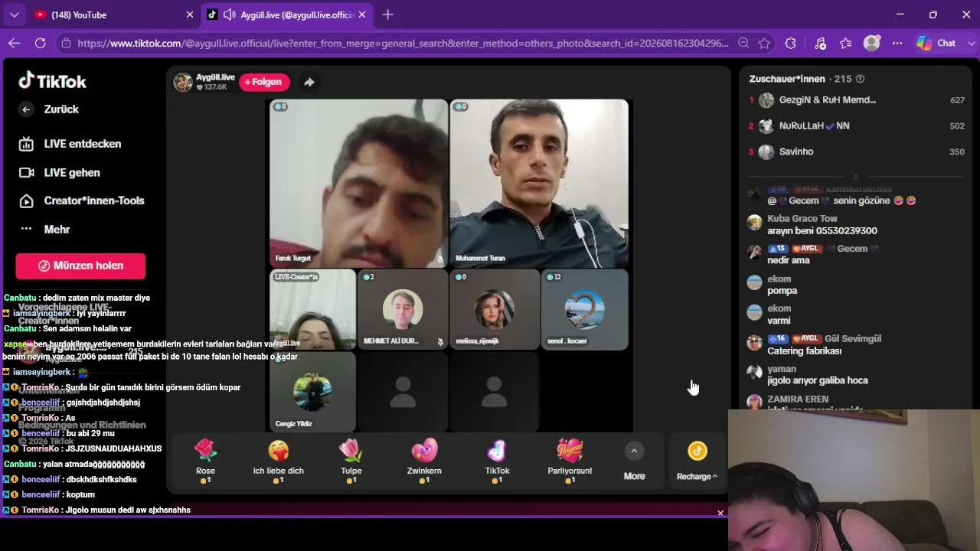Click the Münzen holen button
980x551 pixels.
(x=80, y=266)
